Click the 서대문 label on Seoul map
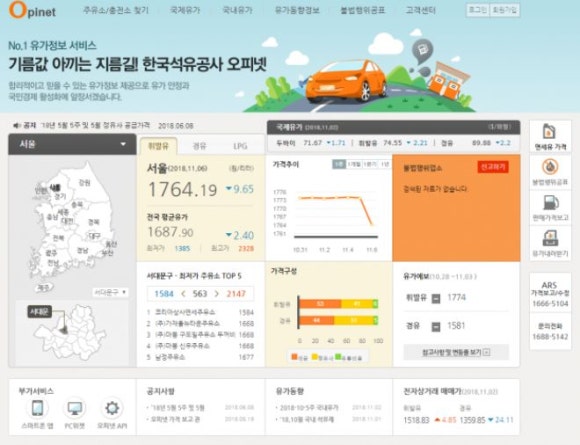The height and width of the screenshot is (445, 580). [x=39, y=311]
